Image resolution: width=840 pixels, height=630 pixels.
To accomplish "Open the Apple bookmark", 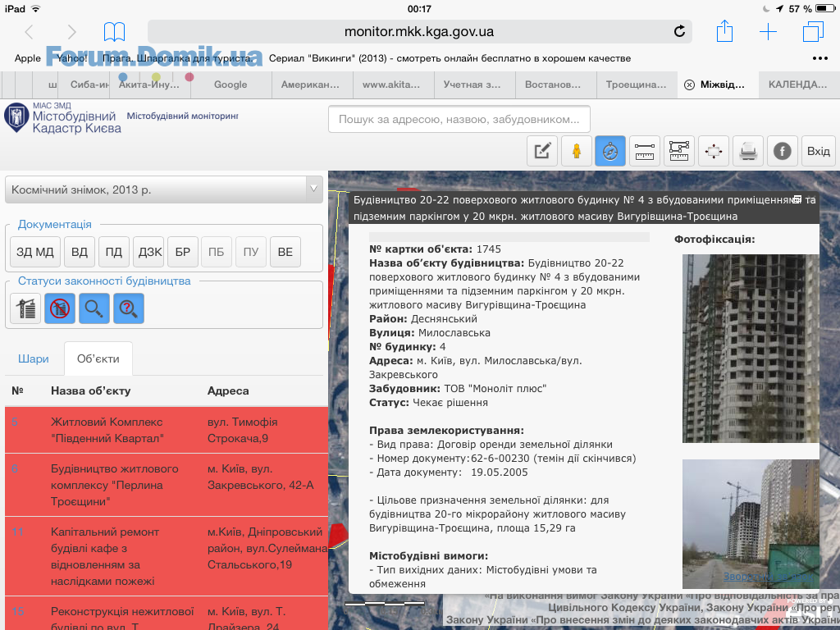I will point(27,58).
